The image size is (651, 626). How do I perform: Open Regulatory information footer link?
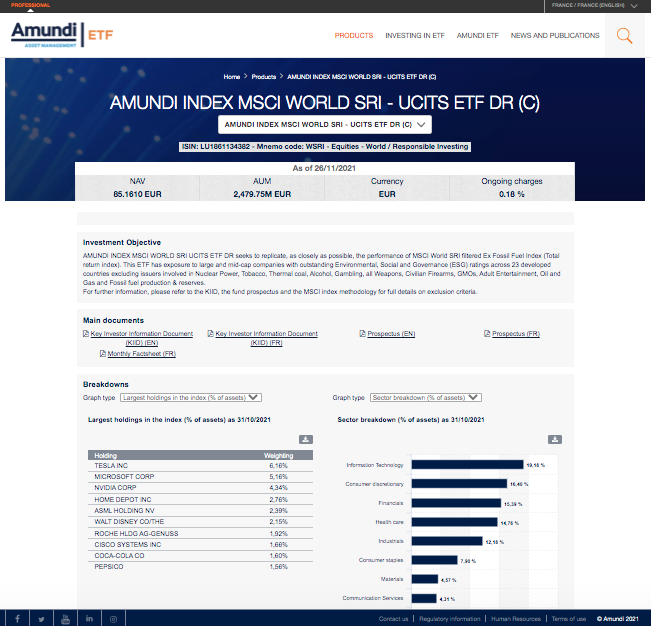click(449, 619)
